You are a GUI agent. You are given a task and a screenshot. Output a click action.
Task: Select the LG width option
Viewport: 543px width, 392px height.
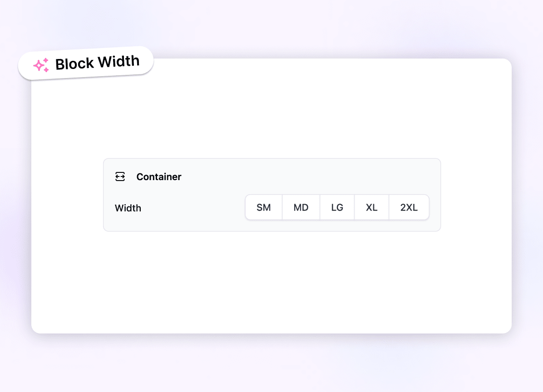[x=337, y=208]
